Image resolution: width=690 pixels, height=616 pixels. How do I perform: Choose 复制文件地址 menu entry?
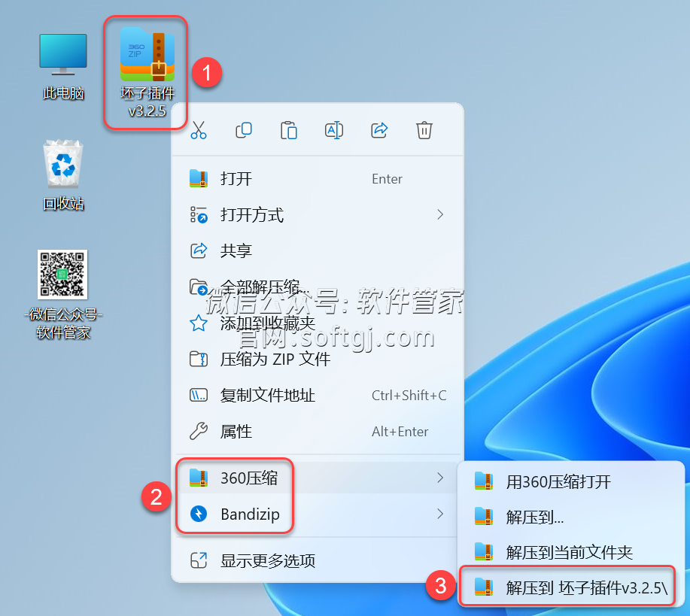[x=318, y=395]
